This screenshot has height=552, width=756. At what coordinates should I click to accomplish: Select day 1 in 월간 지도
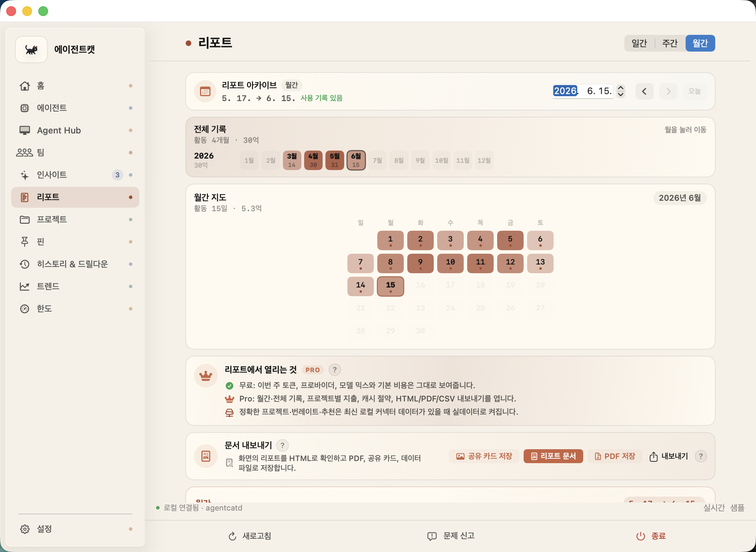pos(391,240)
